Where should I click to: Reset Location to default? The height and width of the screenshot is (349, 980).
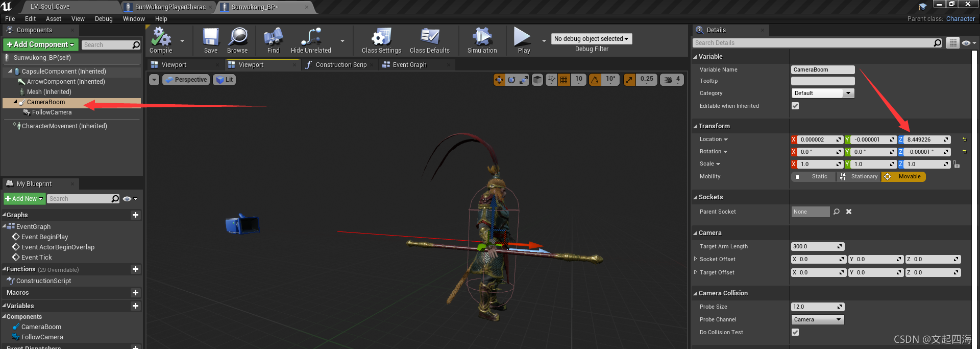(x=964, y=139)
